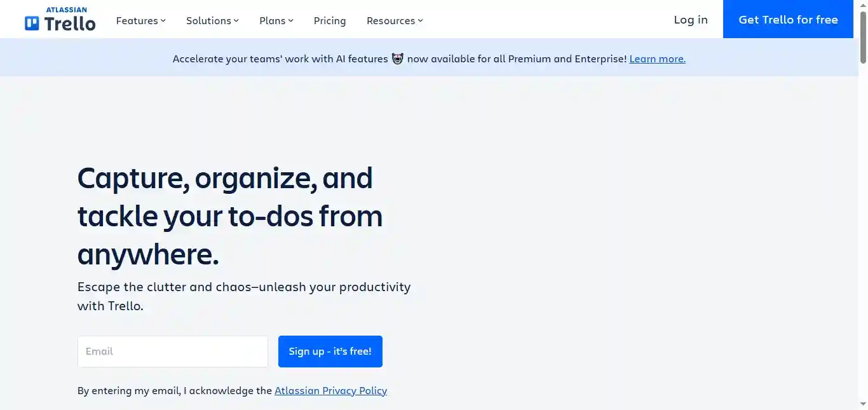Click the Trello logo icon
The width and height of the screenshot is (868, 410).
click(32, 24)
